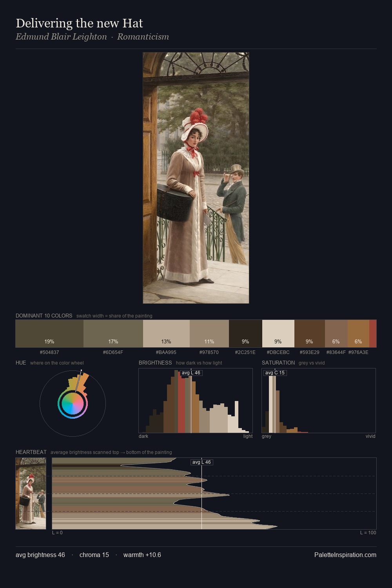
Task: Click the 'DOMINANT 10 COLORS' heading
Action: (44, 316)
